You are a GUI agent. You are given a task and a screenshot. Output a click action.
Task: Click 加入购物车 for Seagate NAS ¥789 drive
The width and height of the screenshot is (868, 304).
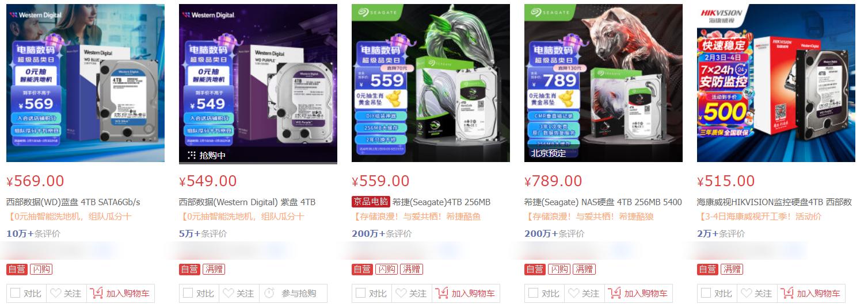pyautogui.click(x=639, y=293)
